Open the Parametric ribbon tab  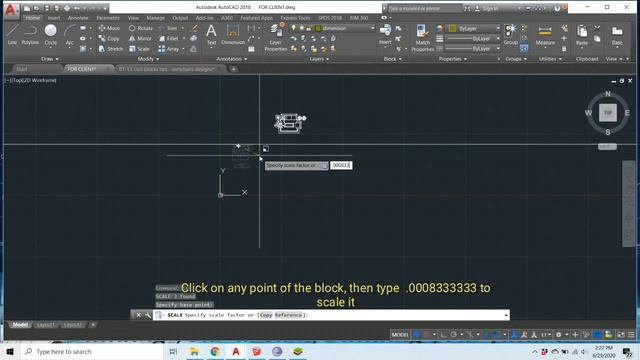coord(108,18)
